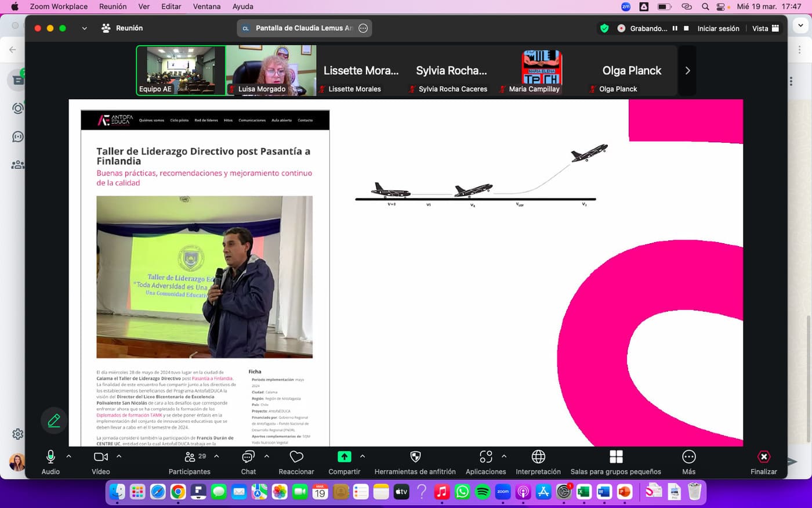Open Microsoft Word from the Dock

click(604, 492)
